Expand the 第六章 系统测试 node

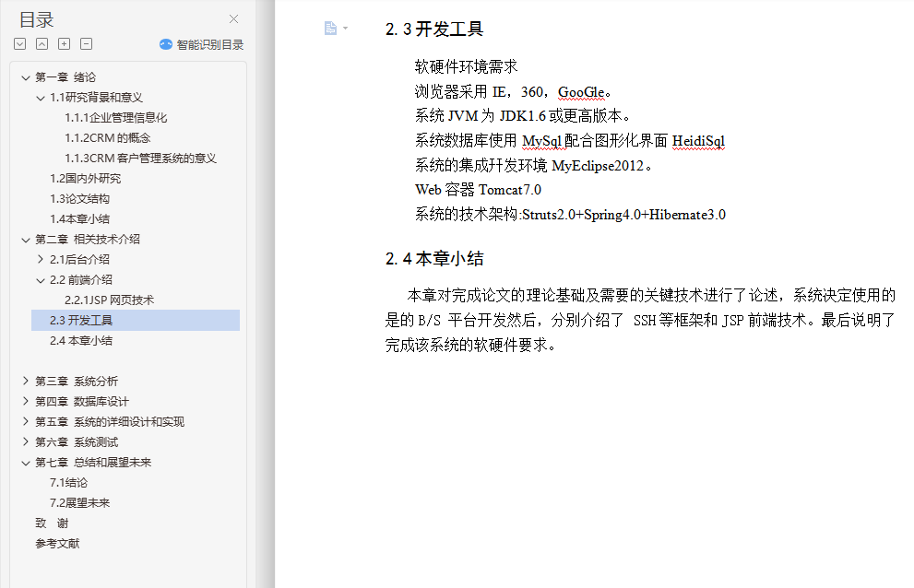tap(26, 441)
